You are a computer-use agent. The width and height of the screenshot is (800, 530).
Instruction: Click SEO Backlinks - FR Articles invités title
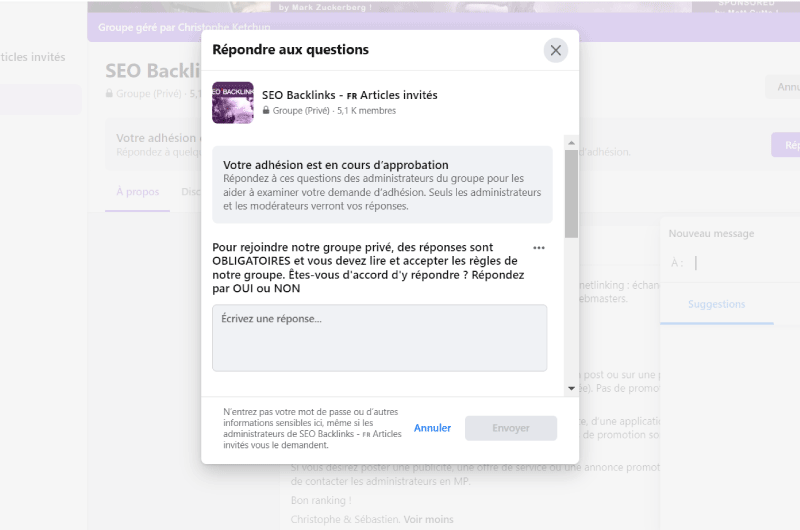(x=349, y=95)
